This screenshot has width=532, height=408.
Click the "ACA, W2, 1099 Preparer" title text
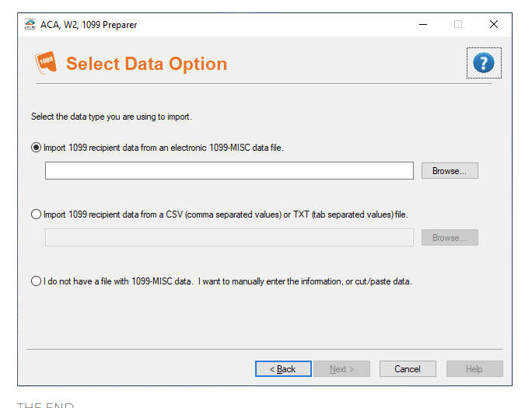tap(89, 25)
